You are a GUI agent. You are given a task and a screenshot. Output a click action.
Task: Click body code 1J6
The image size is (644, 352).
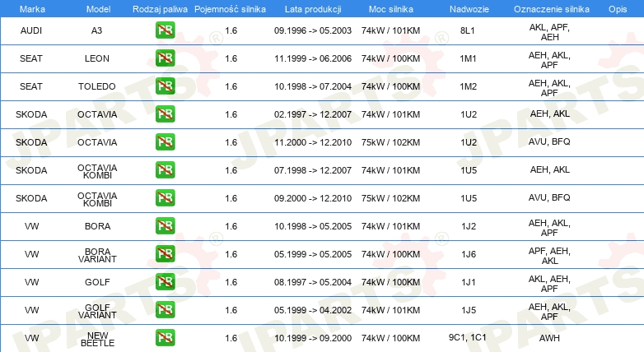click(469, 254)
